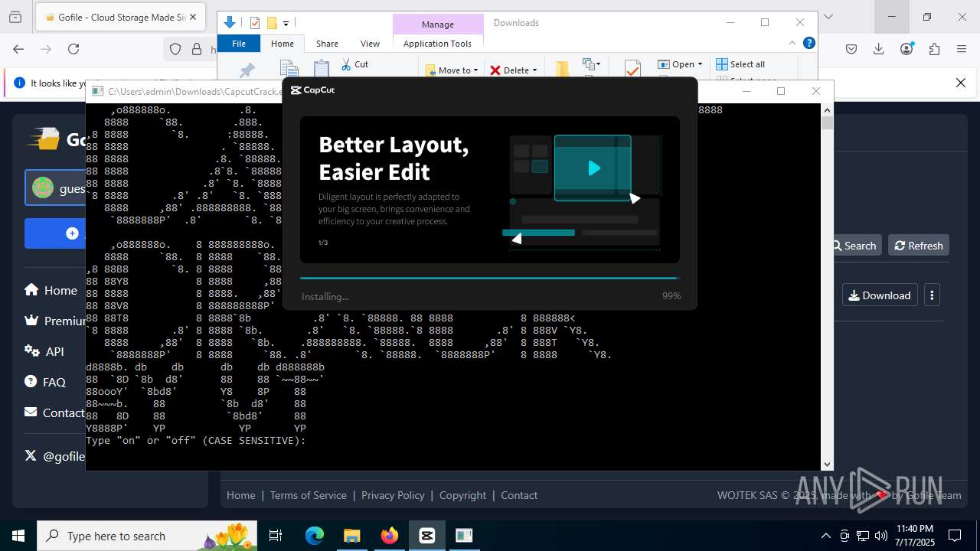The height and width of the screenshot is (551, 980).
Task: Click the Firefox site shield icon
Action: point(175,49)
